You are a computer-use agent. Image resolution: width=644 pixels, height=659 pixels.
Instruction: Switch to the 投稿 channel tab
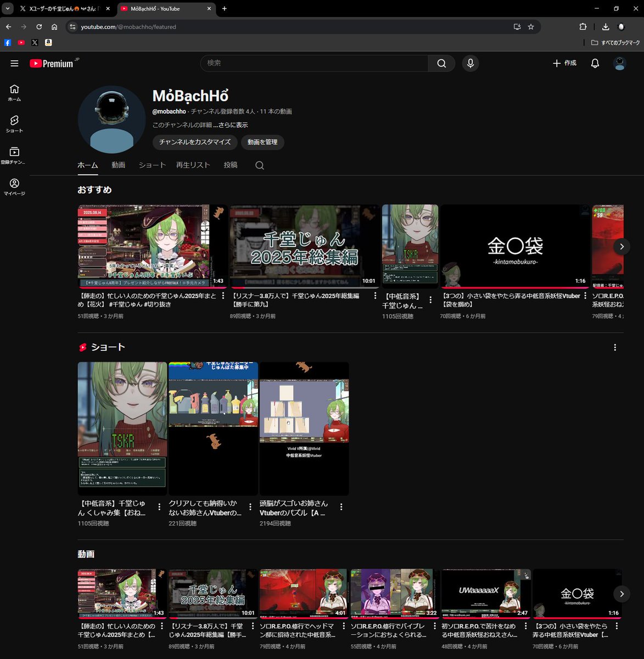coord(231,165)
